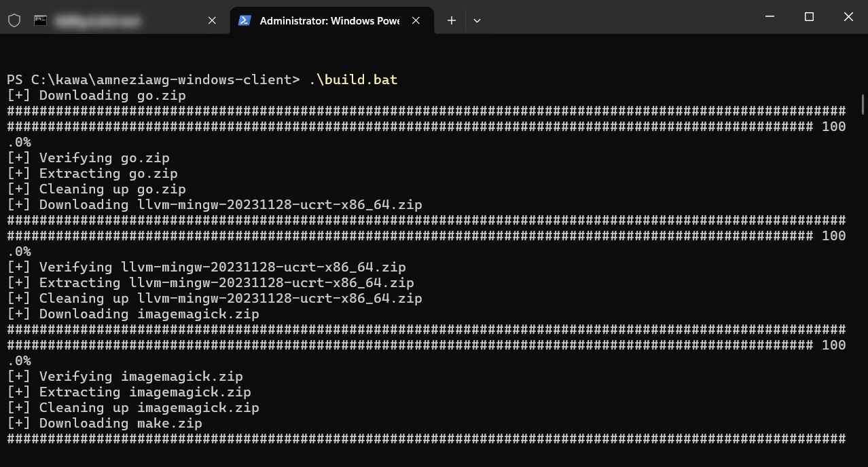Click the maximize button in the title bar
The image size is (868, 467).
point(808,16)
